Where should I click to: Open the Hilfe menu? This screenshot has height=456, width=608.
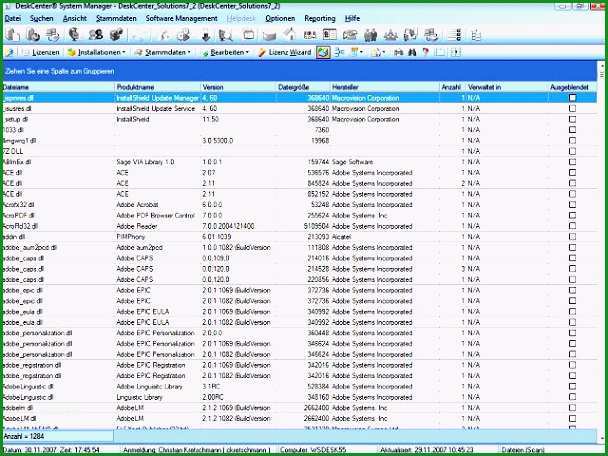point(352,18)
